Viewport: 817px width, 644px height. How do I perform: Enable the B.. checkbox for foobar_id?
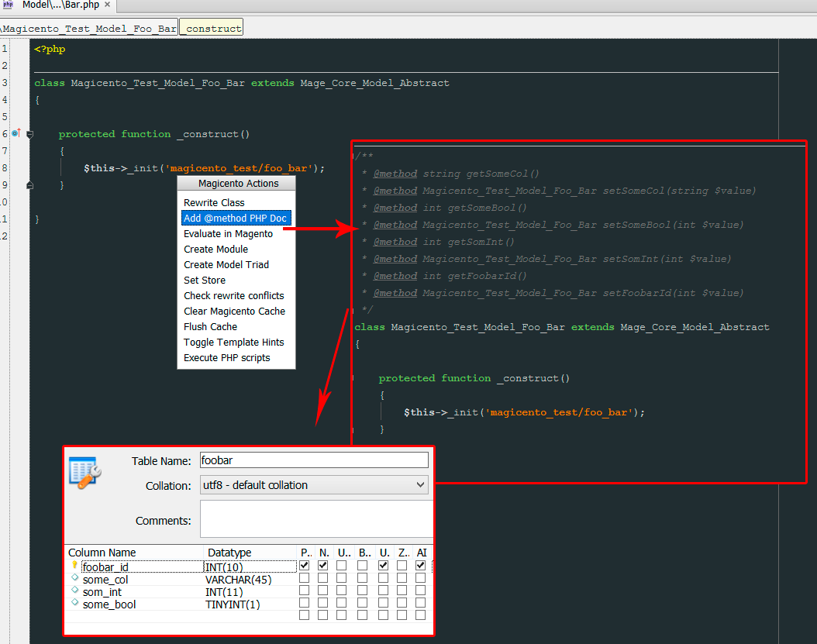pyautogui.click(x=362, y=565)
